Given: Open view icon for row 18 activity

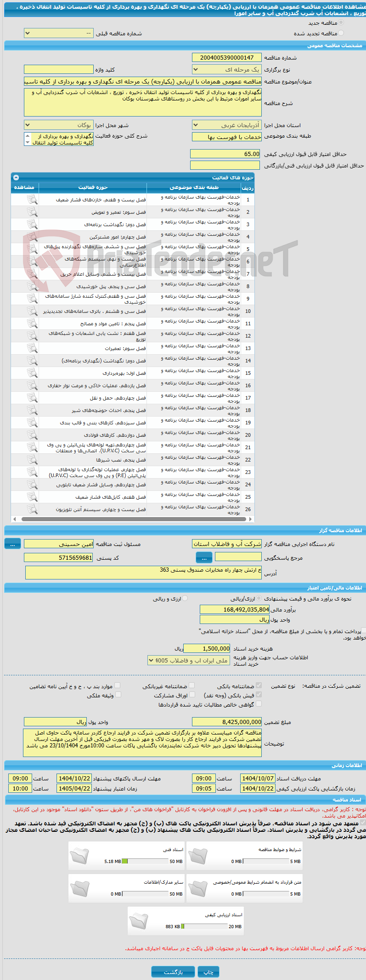Looking at the screenshot, I should coord(32,410).
